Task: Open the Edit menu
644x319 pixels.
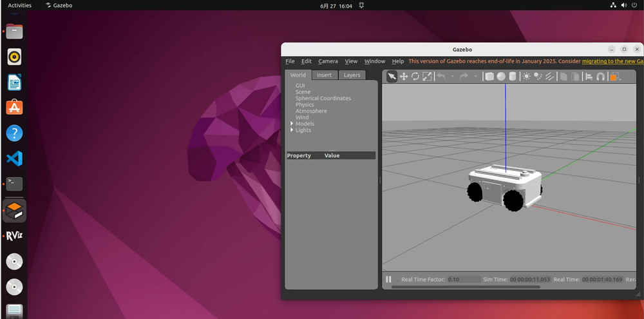Action: [307, 61]
